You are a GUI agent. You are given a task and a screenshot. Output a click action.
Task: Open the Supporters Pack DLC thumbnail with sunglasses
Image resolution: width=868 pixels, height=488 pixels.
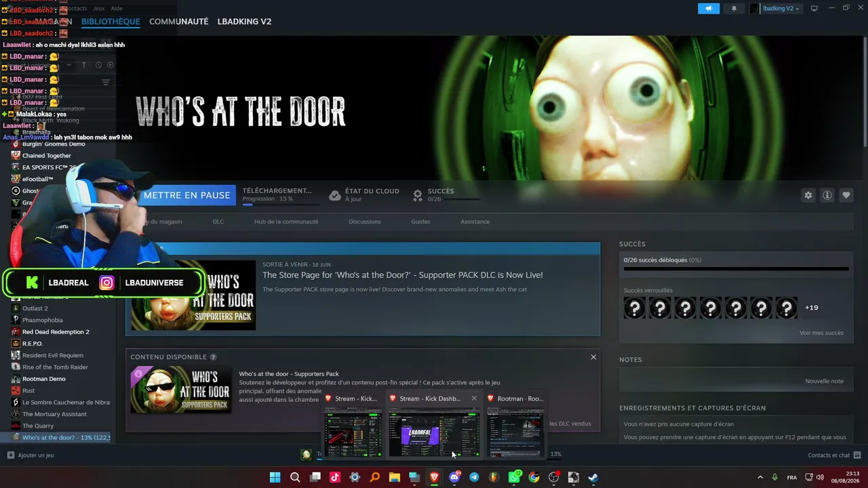pos(181,390)
